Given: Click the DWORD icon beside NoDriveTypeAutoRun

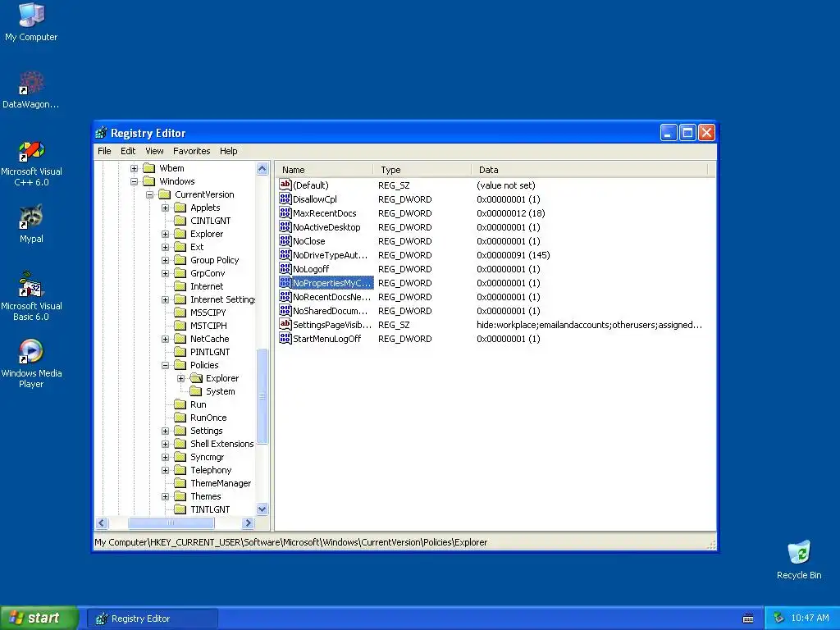Looking at the screenshot, I should (285, 254).
